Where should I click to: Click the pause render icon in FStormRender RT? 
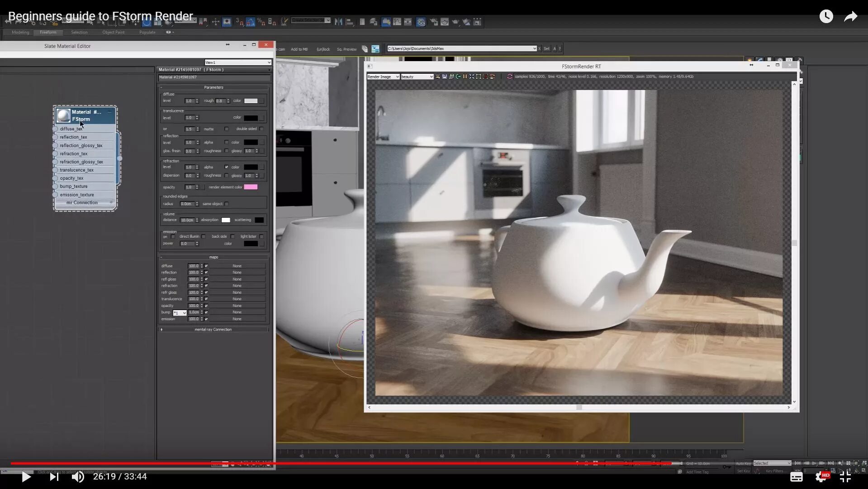pos(465,77)
